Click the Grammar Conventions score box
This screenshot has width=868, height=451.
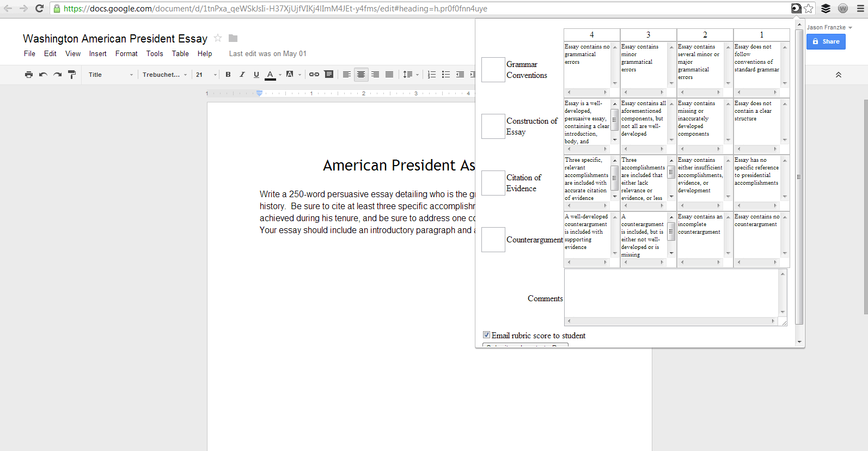[x=493, y=70]
